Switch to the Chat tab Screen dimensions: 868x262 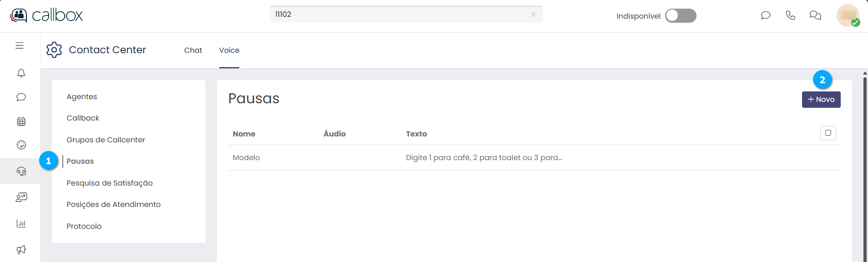(193, 50)
